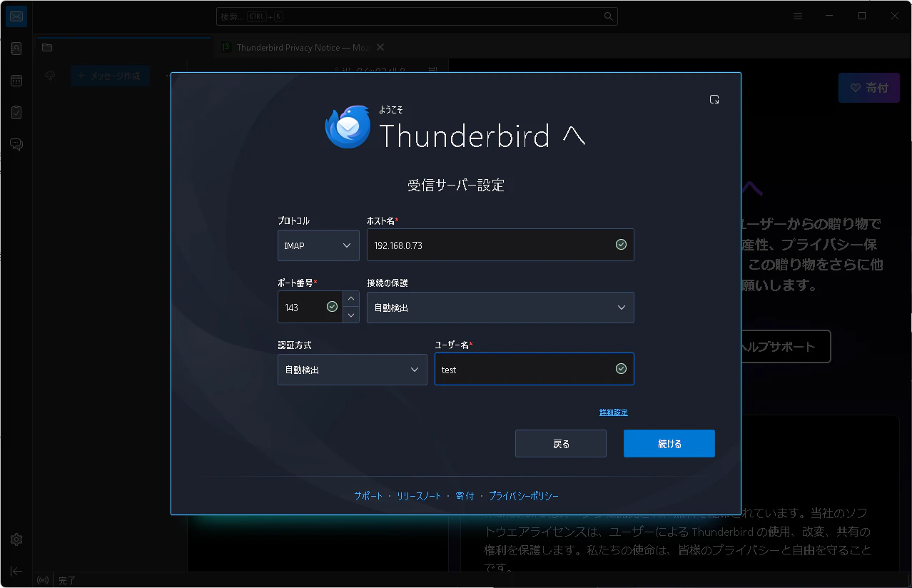Screen dimensions: 912x588
Task: Click the 続ける button
Action: tap(669, 444)
